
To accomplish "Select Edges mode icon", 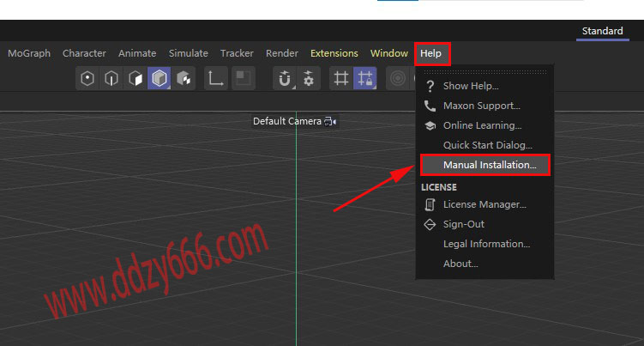I will pos(111,78).
